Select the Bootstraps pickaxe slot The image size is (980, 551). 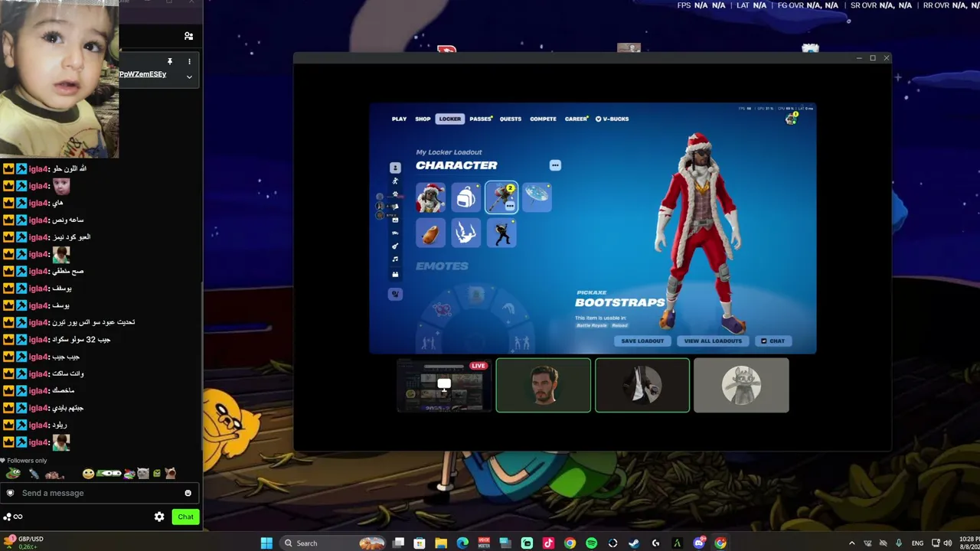coord(501,196)
